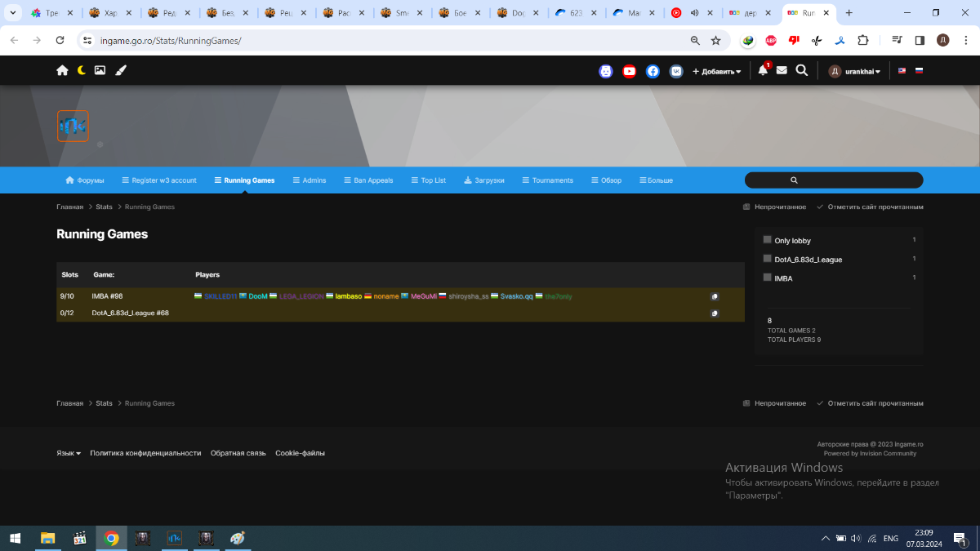
Task: Enable the Only lobby checkbox
Action: (768, 240)
